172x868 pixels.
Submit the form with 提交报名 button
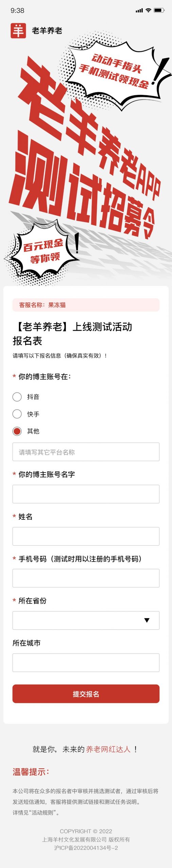(86, 694)
